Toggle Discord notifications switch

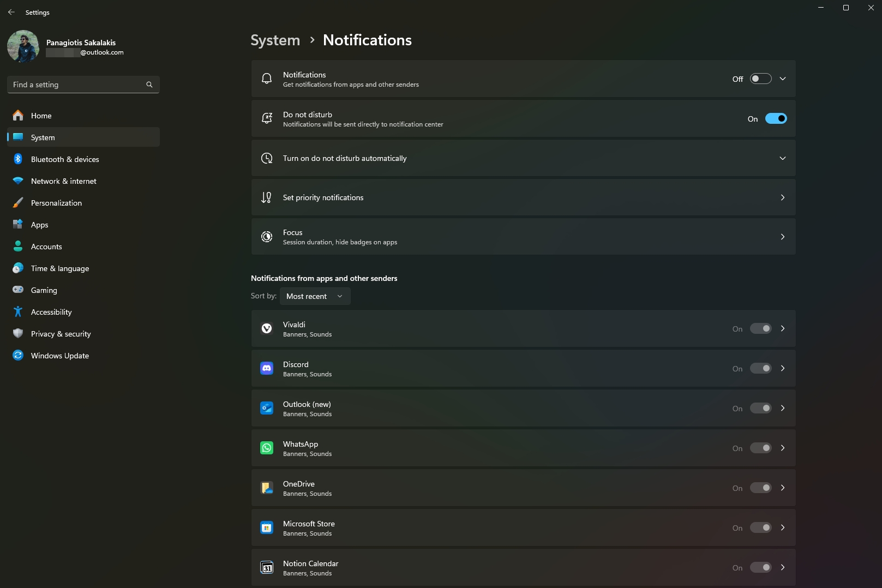pos(760,368)
